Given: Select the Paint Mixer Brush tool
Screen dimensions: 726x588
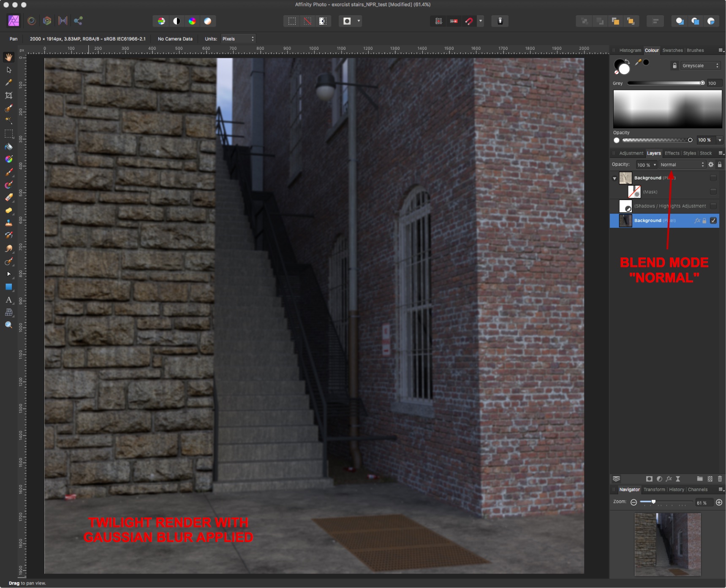Looking at the screenshot, I should click(x=8, y=185).
